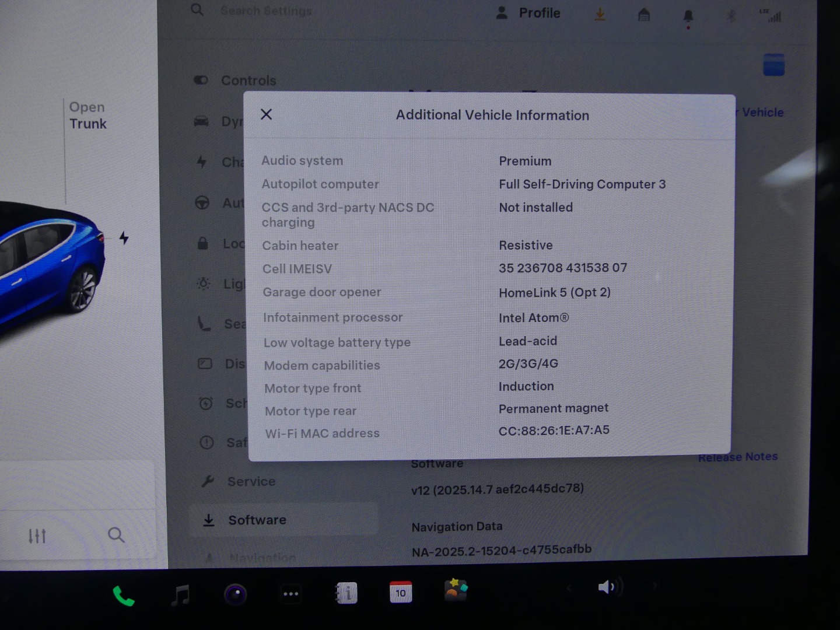Click the Release Notes link
Image resolution: width=840 pixels, height=630 pixels.
click(737, 457)
